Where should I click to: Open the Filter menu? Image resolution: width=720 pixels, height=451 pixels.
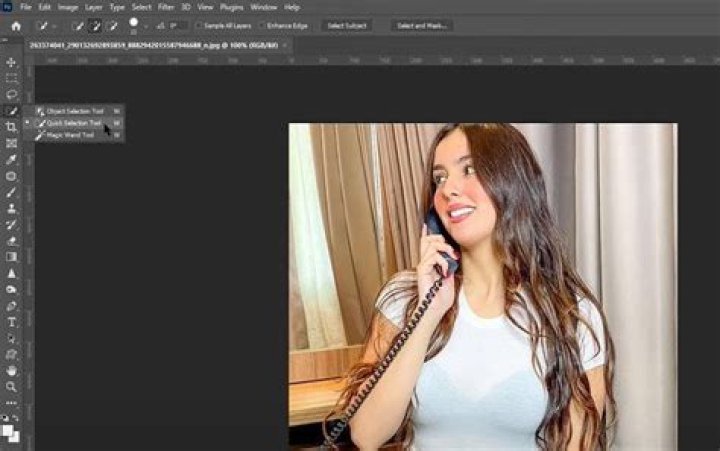click(x=166, y=7)
